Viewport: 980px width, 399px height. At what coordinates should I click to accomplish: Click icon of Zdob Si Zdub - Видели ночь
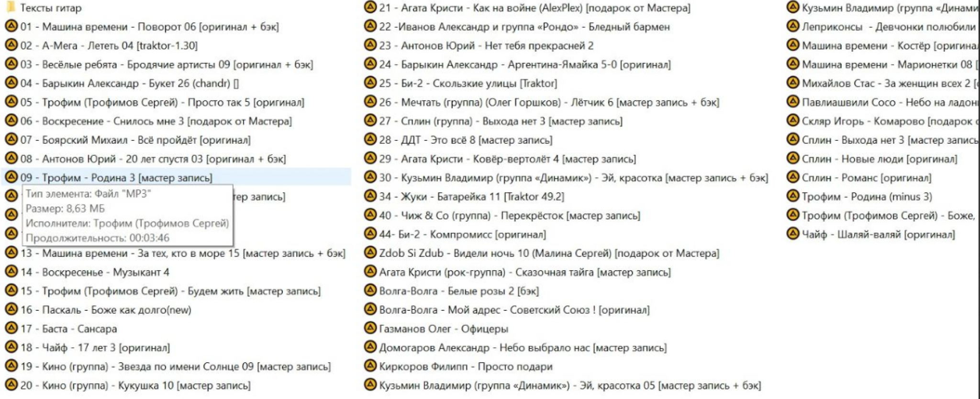(370, 252)
